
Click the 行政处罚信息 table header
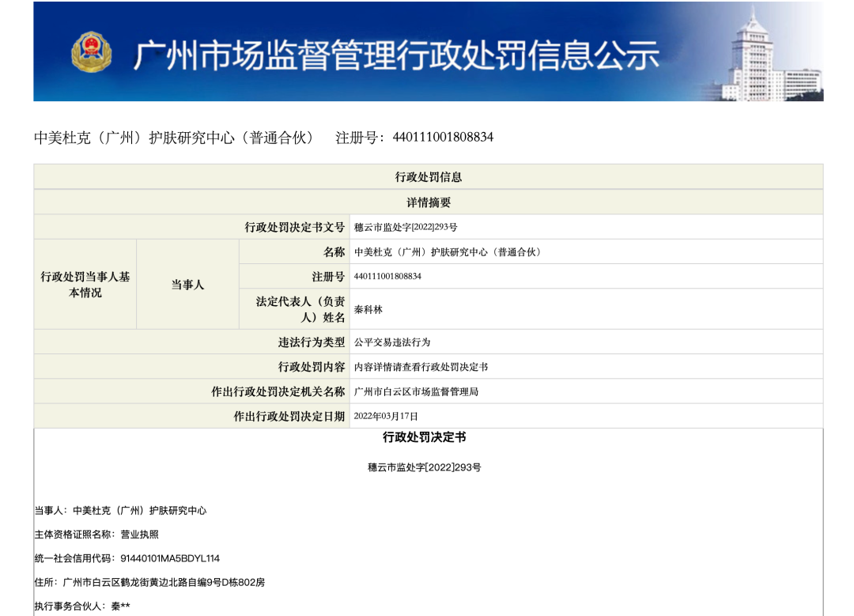point(428,177)
